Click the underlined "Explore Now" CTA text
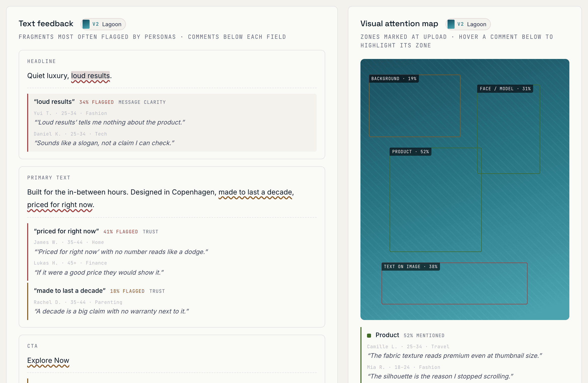 pyautogui.click(x=48, y=360)
